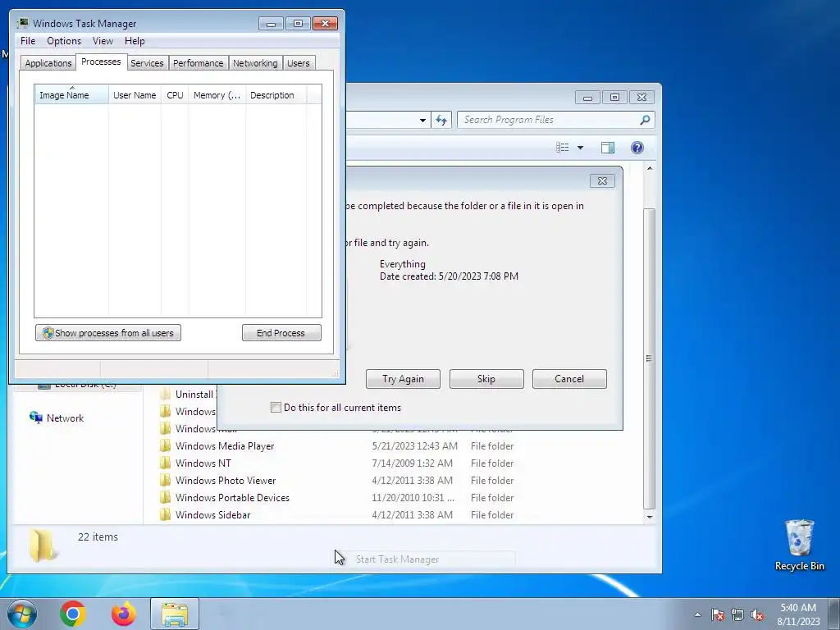
Task: Close the folder in use dialog
Action: click(602, 181)
